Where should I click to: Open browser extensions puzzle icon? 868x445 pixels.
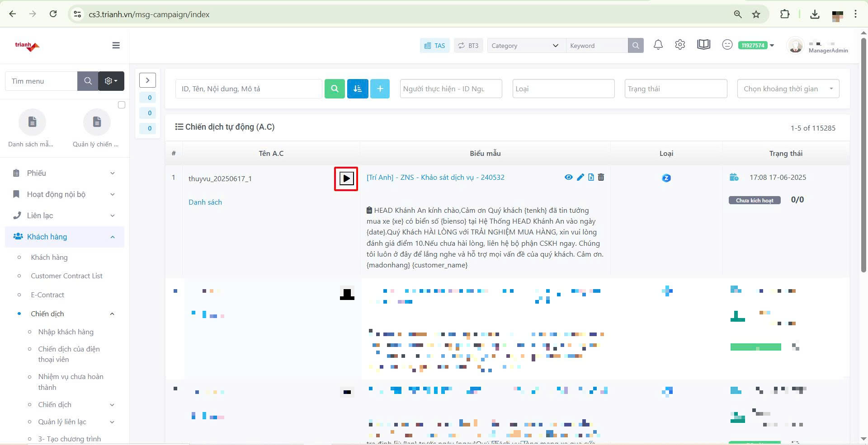[785, 14]
